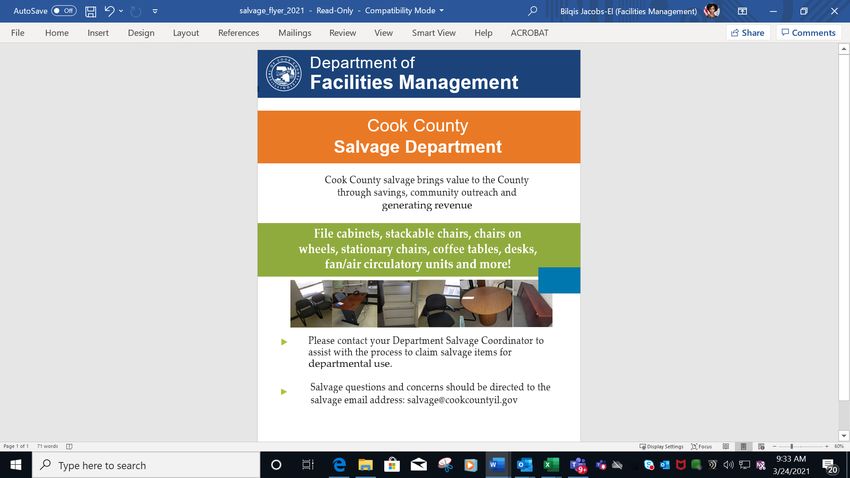Open Microsoft Teams from taskbar

point(578,465)
